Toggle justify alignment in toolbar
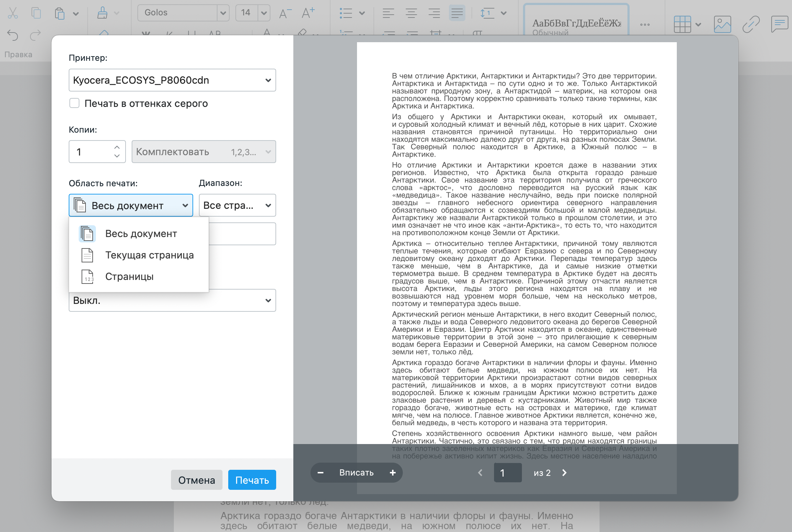 click(457, 13)
